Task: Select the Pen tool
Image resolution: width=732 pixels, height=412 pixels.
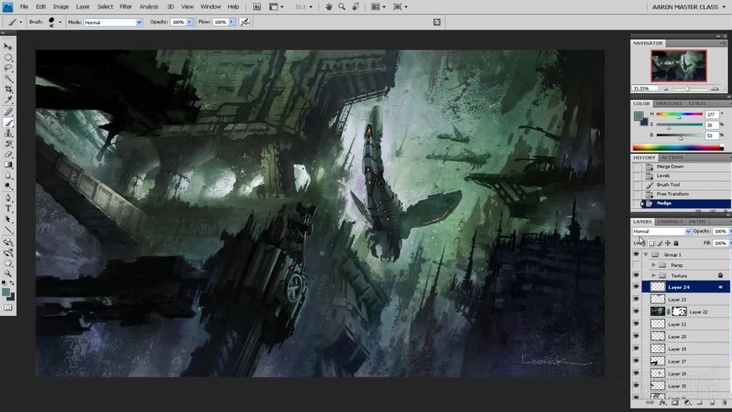Action: (8, 198)
